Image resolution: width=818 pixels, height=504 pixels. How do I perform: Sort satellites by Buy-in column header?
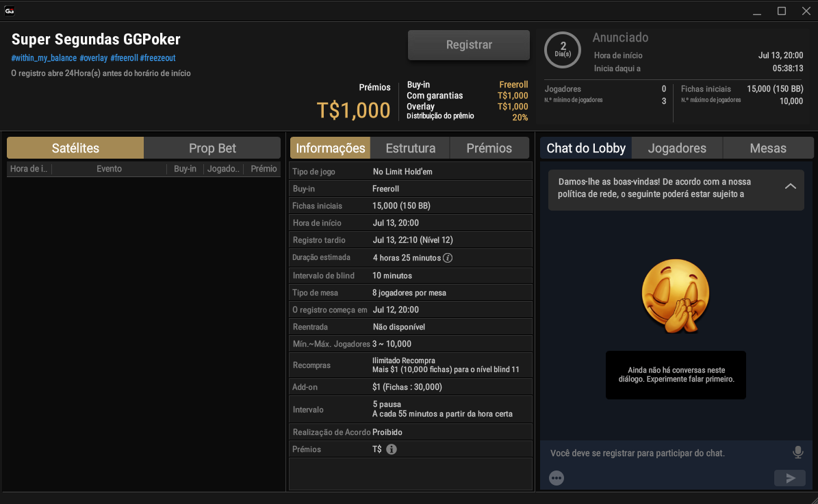pos(186,169)
